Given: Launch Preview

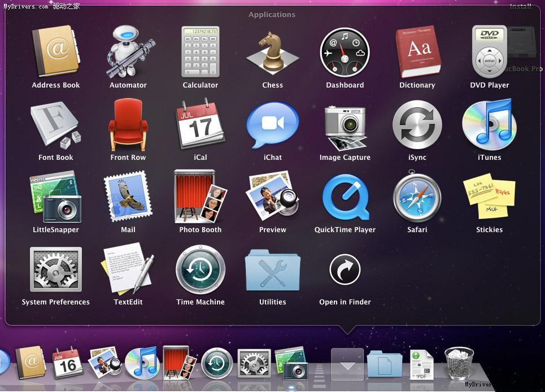Looking at the screenshot, I should (273, 197).
